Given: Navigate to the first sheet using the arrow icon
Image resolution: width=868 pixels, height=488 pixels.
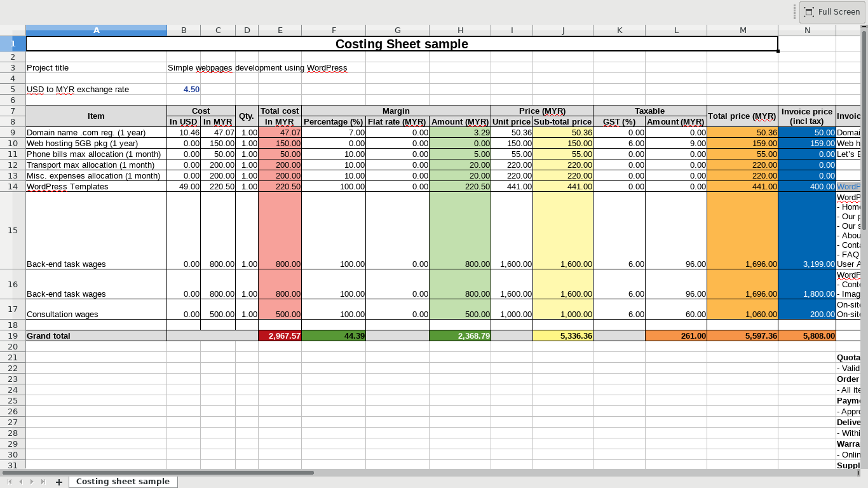Looking at the screenshot, I should click(x=8, y=482).
